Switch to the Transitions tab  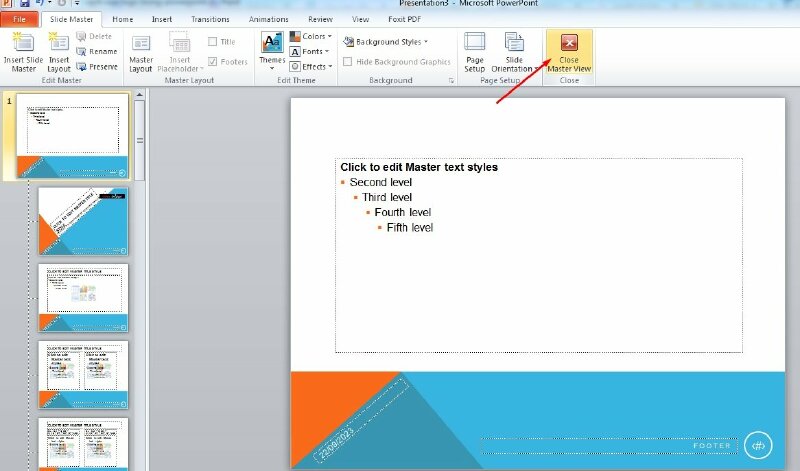click(210, 19)
